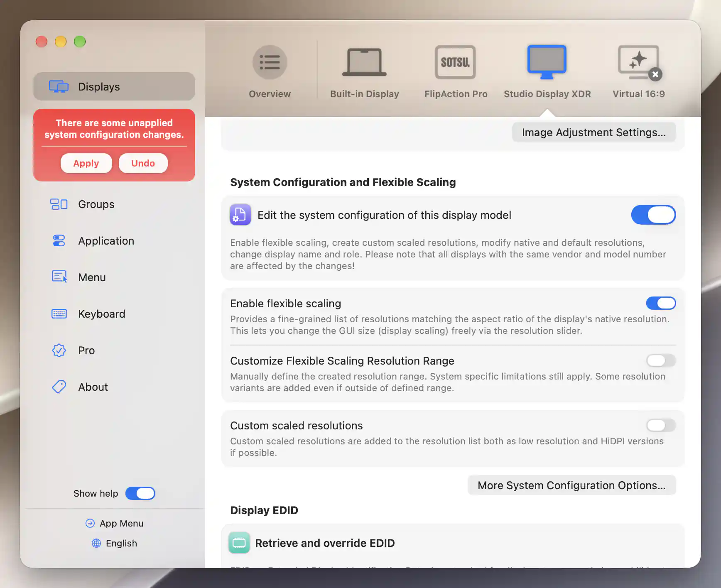Toggle the Show help switch
This screenshot has height=588, width=721.
[x=140, y=493]
